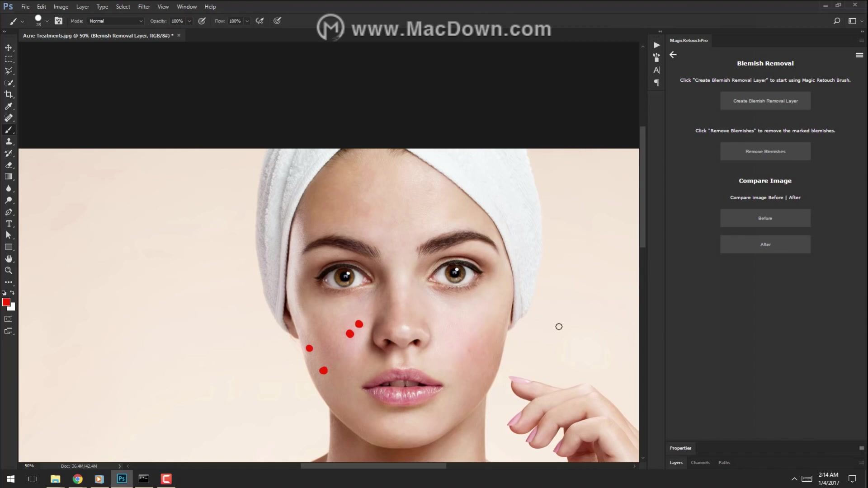Open the brush settings panel icon
The image size is (868, 488).
pos(58,21)
